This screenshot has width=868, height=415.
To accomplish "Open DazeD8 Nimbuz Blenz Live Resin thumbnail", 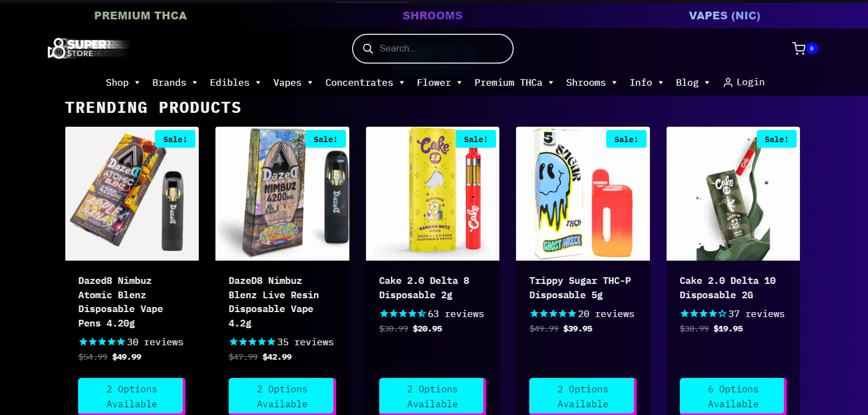I will point(282,194).
